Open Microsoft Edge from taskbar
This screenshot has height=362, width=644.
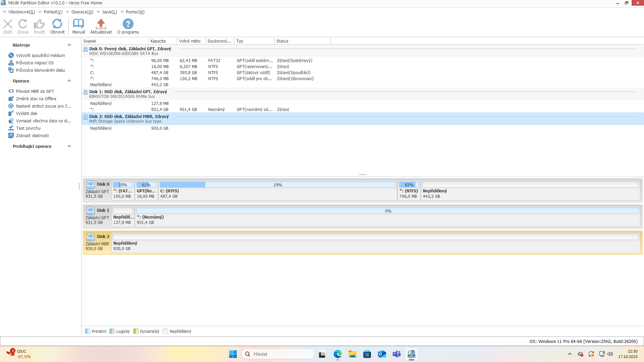(x=337, y=354)
